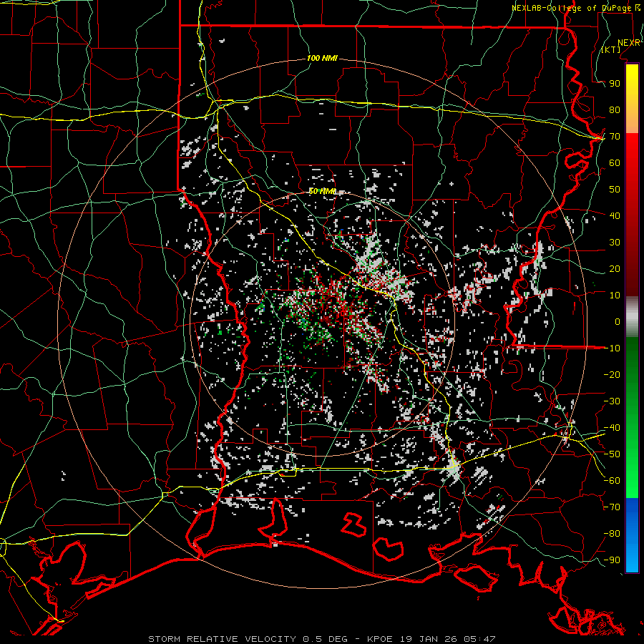The image size is (644, 644).
Task: Click the "NEXR" label beside the scale
Action: click(x=629, y=43)
